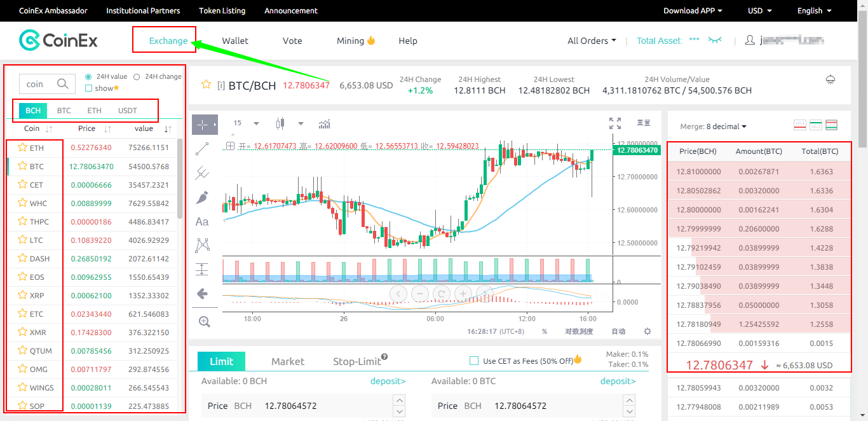Select the trend line drawing tool
Viewport: 868px width, 421px height.
coord(203,149)
